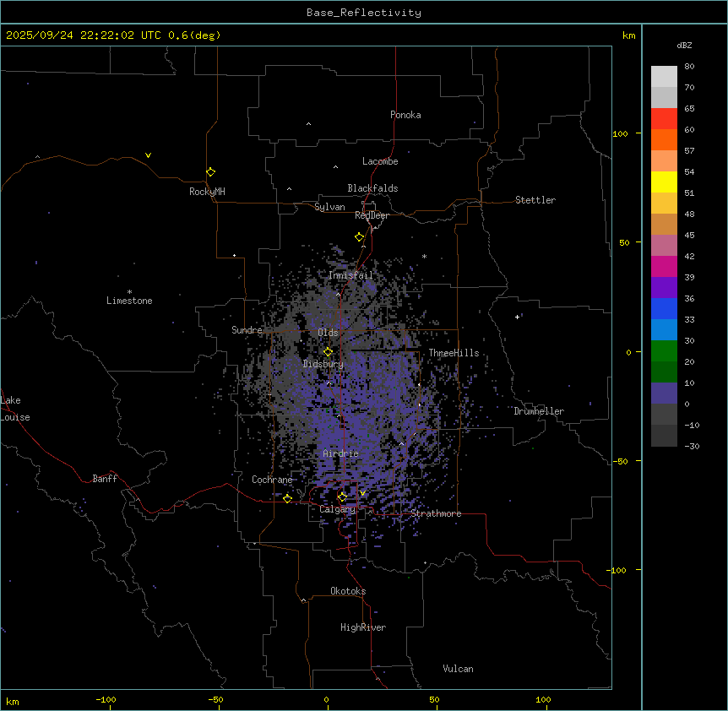This screenshot has width=728, height=711.
Task: Click the magenta 39-42 dBZ legend swatch
Action: [x=664, y=266]
